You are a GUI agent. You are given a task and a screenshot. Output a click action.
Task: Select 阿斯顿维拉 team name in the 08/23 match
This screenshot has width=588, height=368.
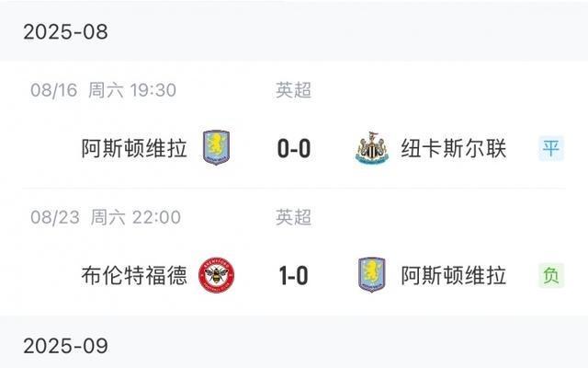click(454, 275)
